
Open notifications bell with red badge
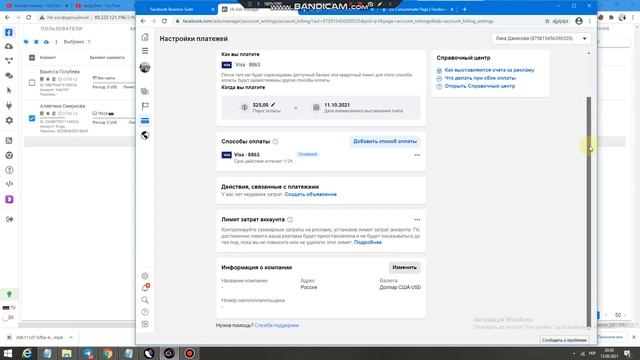pyautogui.click(x=145, y=288)
